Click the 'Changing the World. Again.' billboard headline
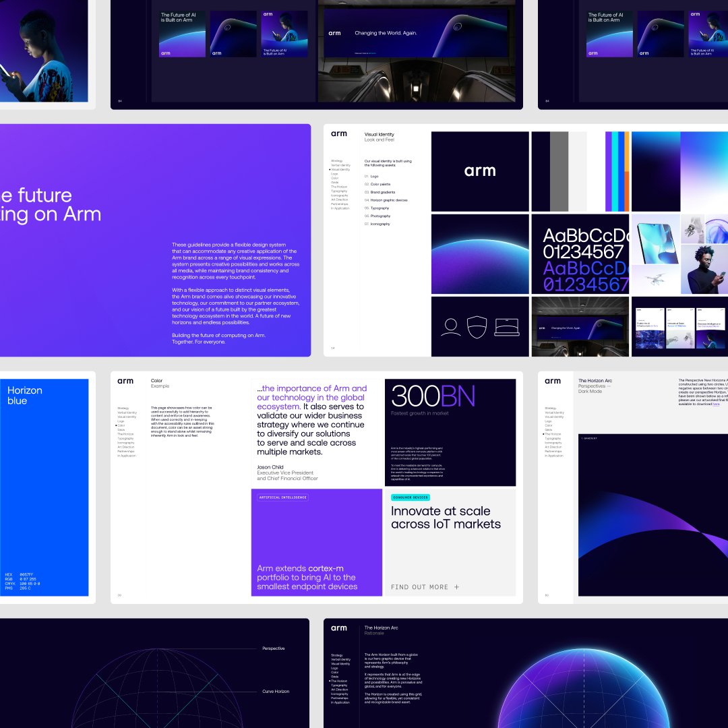 tap(386, 33)
